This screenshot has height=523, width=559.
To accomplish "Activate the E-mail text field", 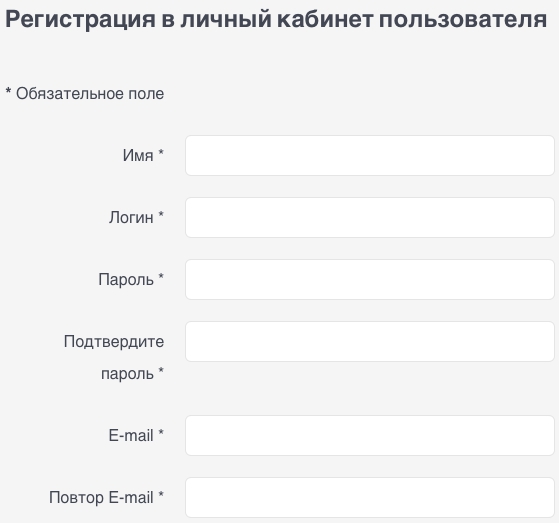I will [370, 435].
